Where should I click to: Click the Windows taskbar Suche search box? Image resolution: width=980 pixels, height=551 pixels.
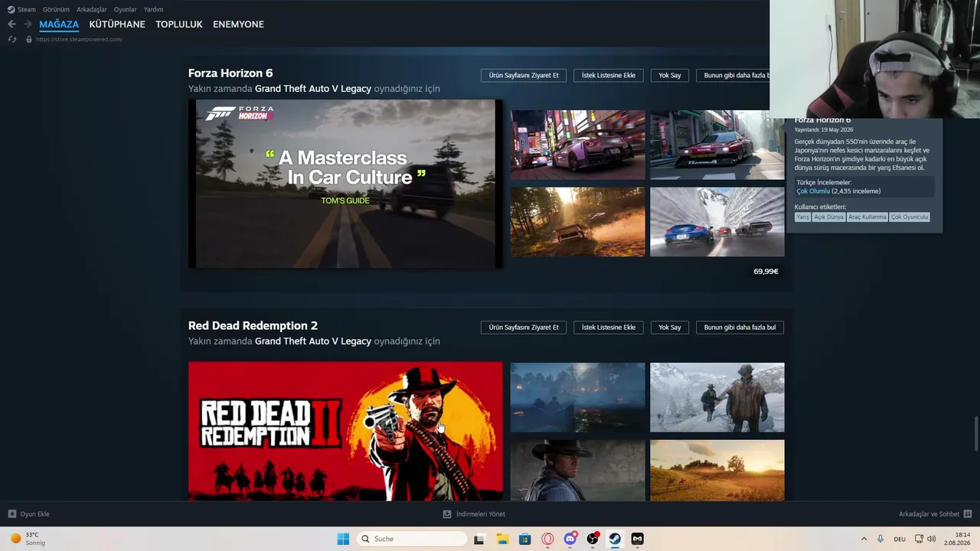(x=412, y=539)
